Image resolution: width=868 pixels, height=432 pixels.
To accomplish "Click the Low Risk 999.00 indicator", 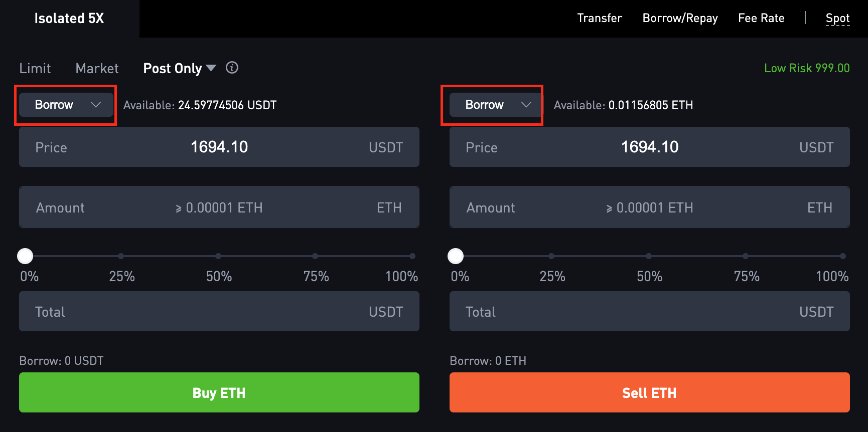I will (807, 68).
